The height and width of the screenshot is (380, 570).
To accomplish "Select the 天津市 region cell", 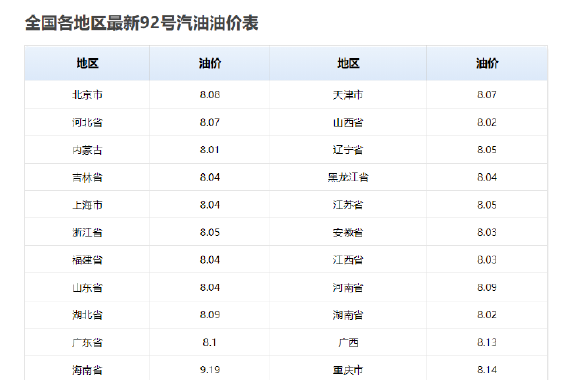I will point(348,95).
